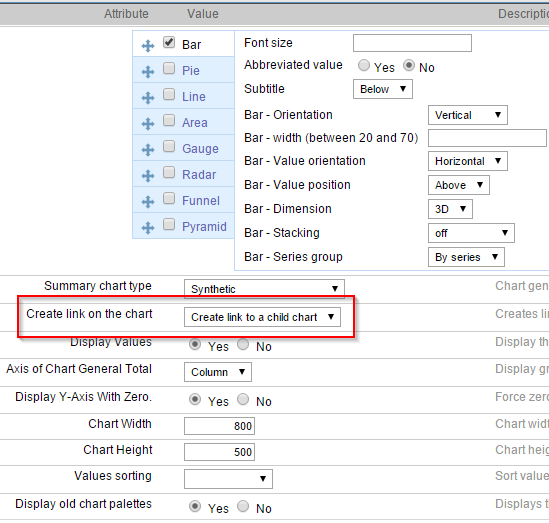Click the move handle icon beside Gauge
Screen dimensions: 549x523
click(x=148, y=150)
